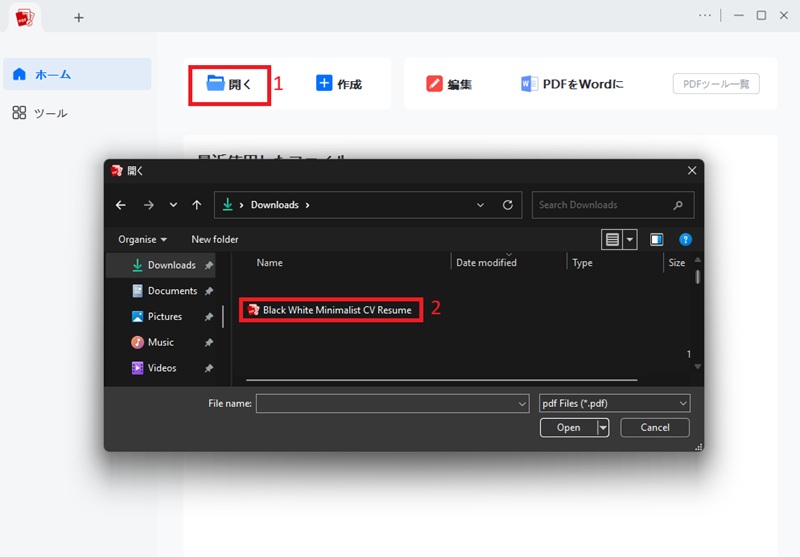Click the PDFをWordに convert button
Screen dimensions: 800x557
coord(572,84)
